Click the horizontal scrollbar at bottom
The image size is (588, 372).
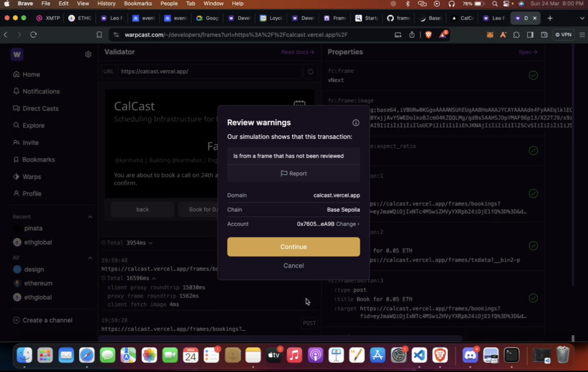280,338
